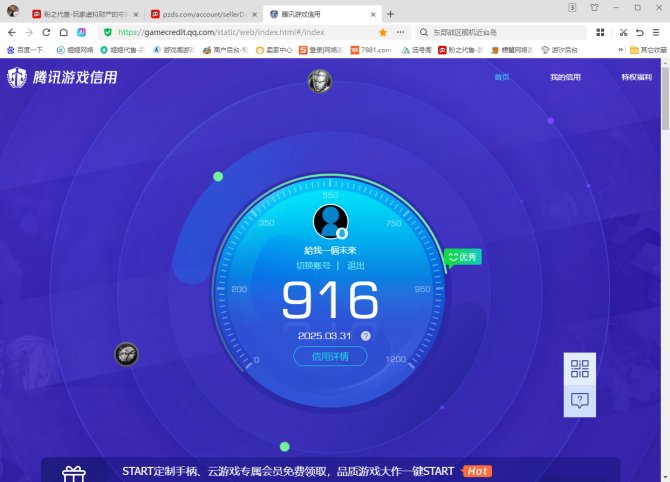The height and width of the screenshot is (482, 670).
Task: Bookmark page with the star icon
Action: click(383, 32)
